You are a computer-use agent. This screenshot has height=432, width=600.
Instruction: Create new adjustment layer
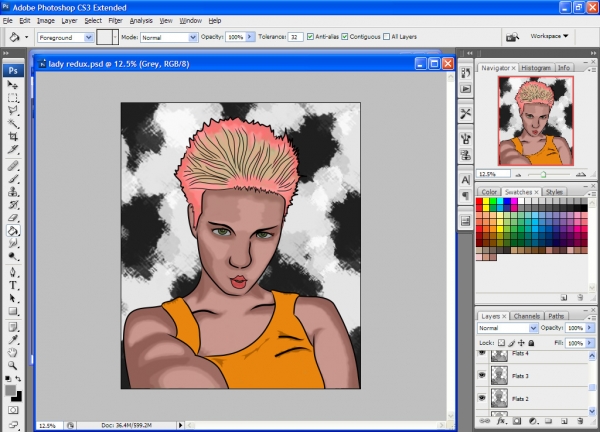point(533,421)
